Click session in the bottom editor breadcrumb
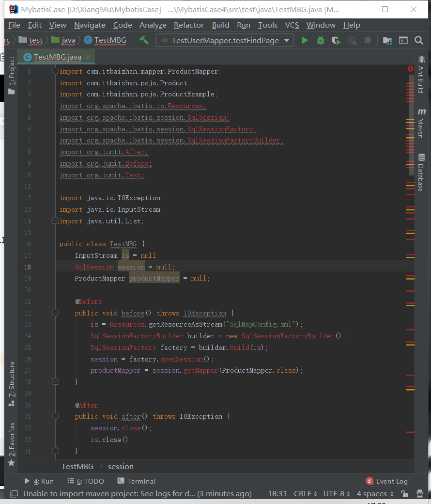Screen dimensions: 431x504 coord(121,466)
